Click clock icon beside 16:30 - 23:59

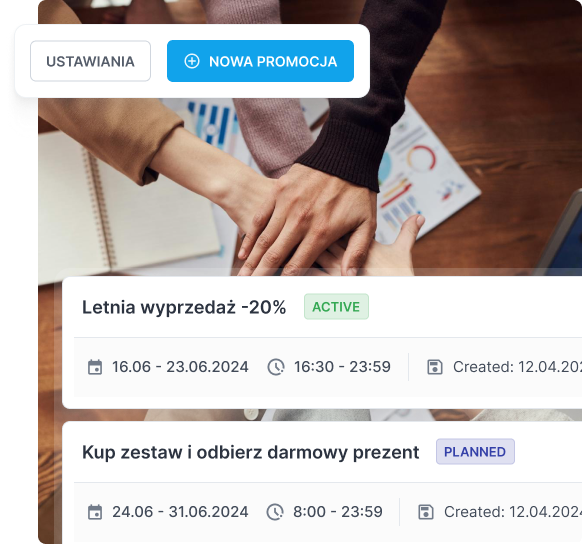(276, 367)
